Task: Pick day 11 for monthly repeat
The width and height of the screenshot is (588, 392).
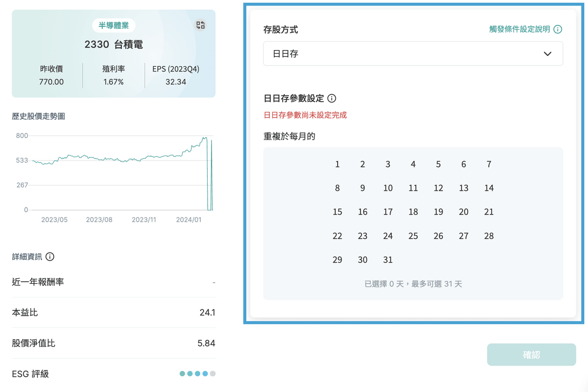Action: click(x=413, y=188)
